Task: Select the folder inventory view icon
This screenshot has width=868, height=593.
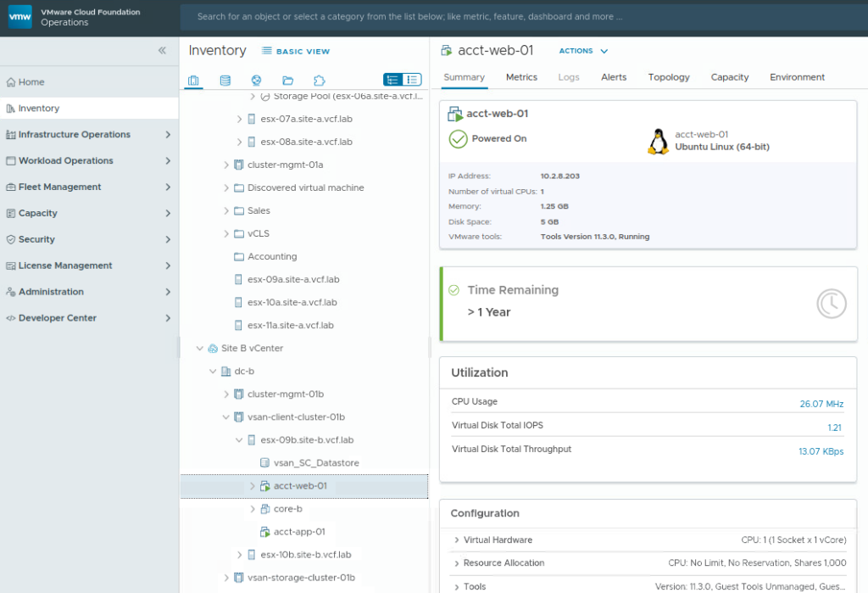Action: coord(287,81)
